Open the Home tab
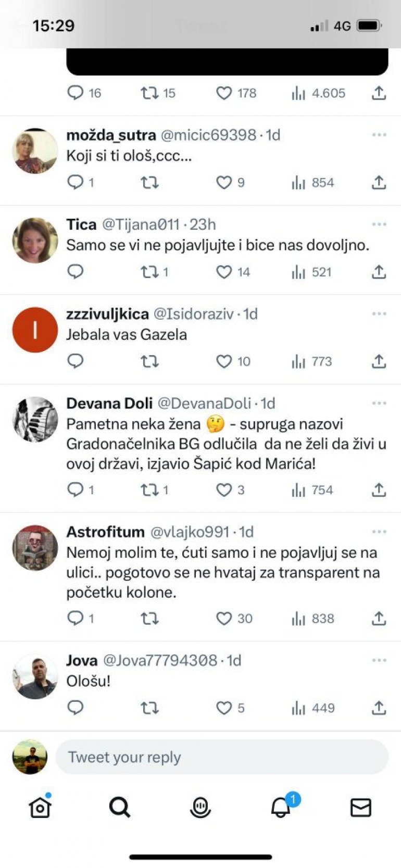Screen dimensions: 401x868 pos(40,808)
